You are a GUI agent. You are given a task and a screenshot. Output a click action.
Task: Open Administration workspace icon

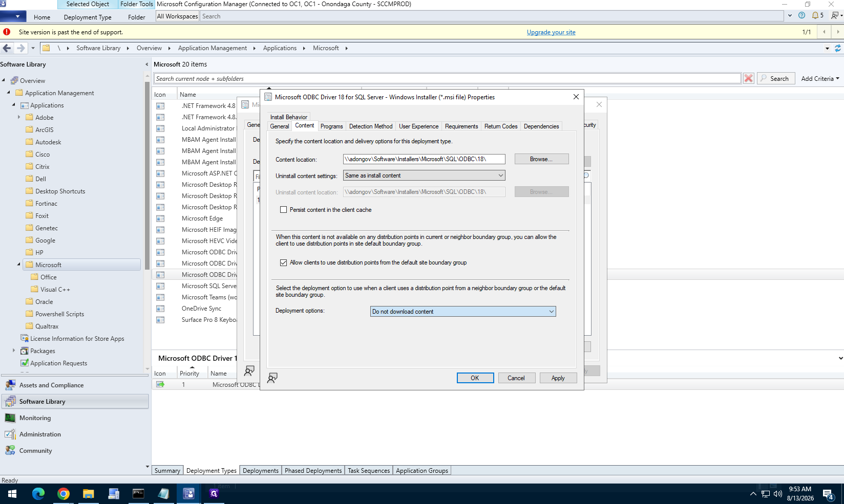click(x=10, y=434)
